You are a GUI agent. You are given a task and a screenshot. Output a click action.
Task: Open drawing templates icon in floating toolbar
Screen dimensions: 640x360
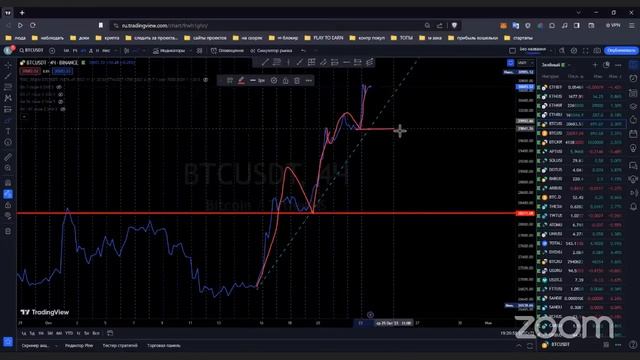pyautogui.click(x=230, y=80)
